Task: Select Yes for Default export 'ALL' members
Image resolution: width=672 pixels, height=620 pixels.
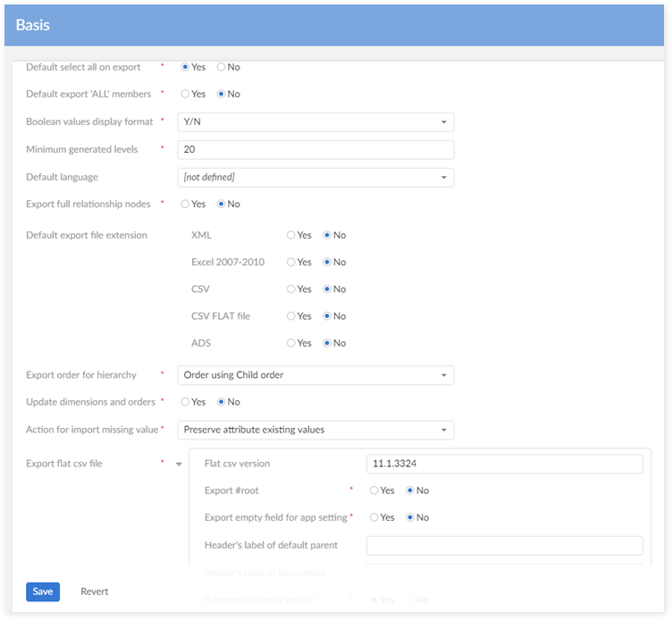Action: (185, 94)
